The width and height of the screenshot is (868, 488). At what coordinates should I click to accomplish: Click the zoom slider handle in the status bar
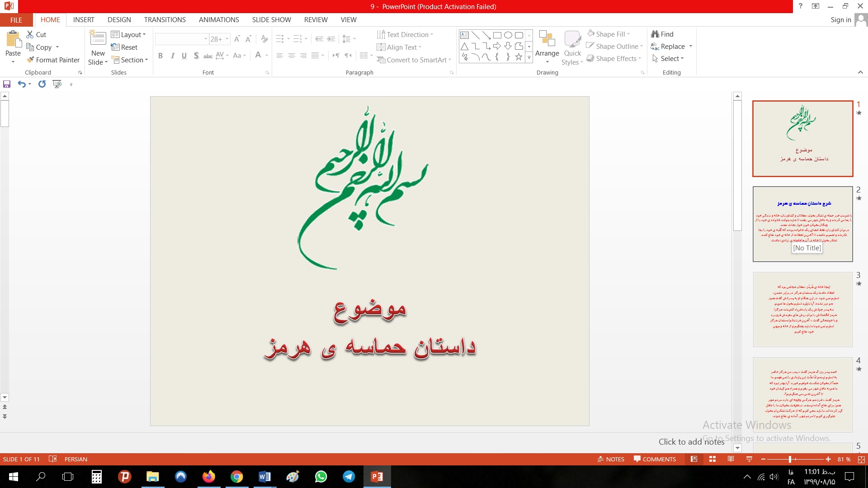pyautogui.click(x=790, y=459)
